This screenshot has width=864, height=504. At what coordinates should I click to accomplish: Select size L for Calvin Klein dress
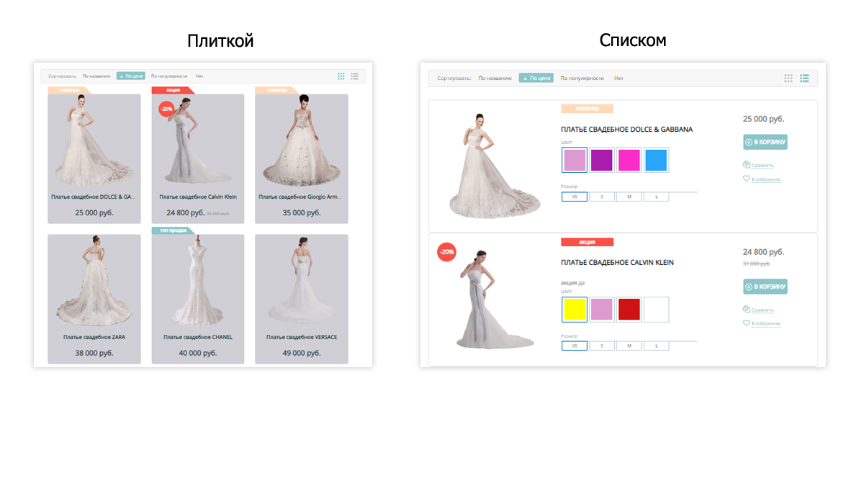(x=657, y=346)
